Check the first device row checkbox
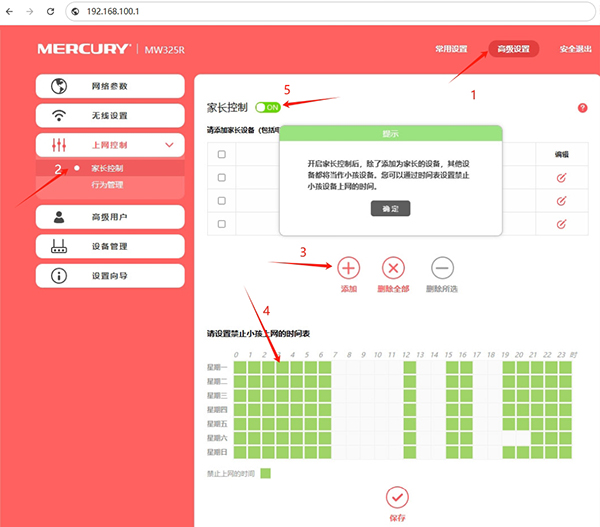 point(221,177)
